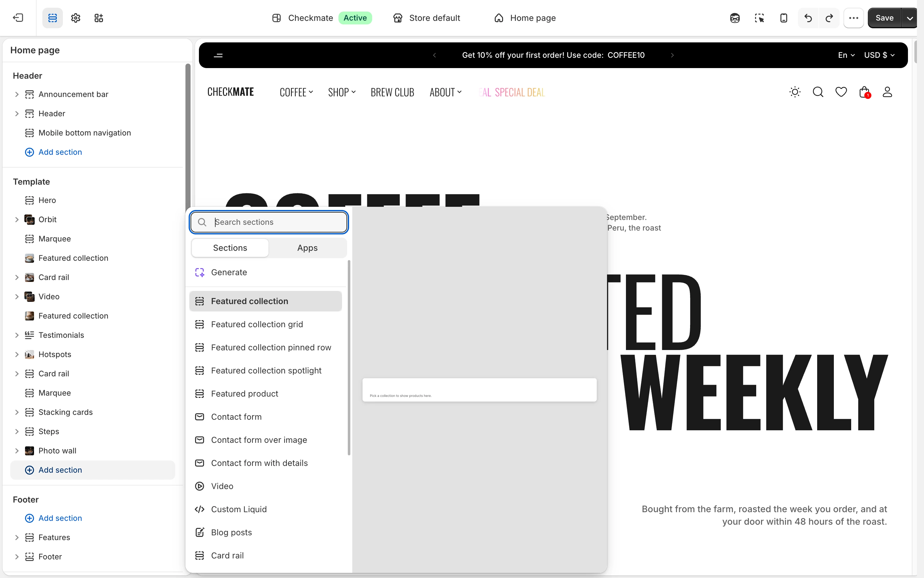Switch to mobile preview icon
This screenshot has width=924, height=578.
click(783, 18)
